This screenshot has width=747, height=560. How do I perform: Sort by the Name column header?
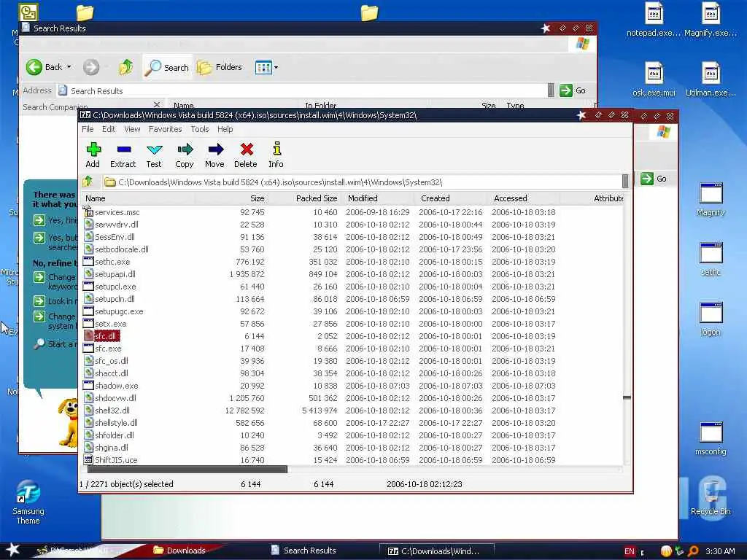point(138,198)
